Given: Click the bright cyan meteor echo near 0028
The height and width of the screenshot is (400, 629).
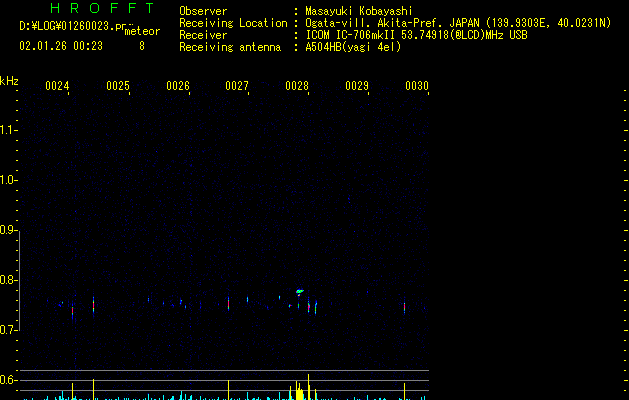Looking at the screenshot, I should (x=300, y=292).
